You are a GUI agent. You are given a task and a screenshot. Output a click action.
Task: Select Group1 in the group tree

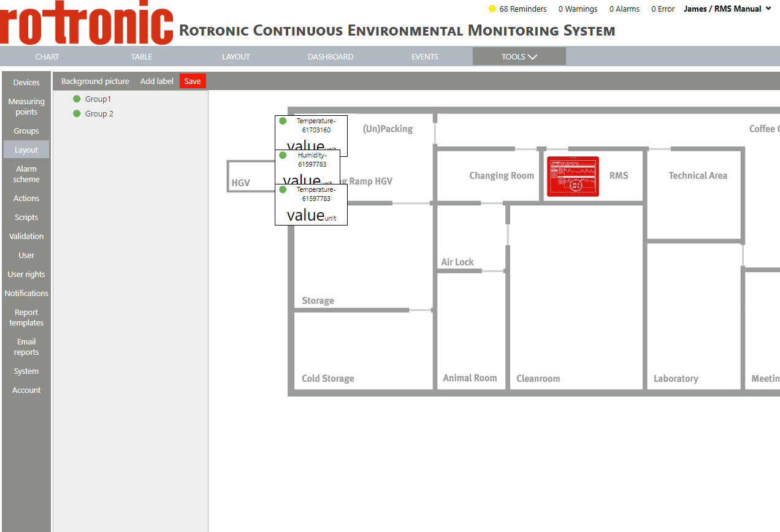pyautogui.click(x=98, y=99)
